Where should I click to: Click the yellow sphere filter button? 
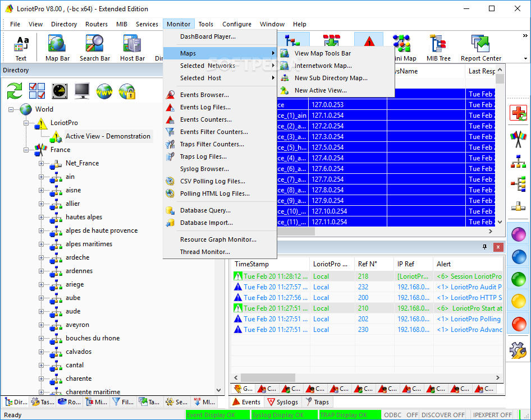(x=519, y=302)
